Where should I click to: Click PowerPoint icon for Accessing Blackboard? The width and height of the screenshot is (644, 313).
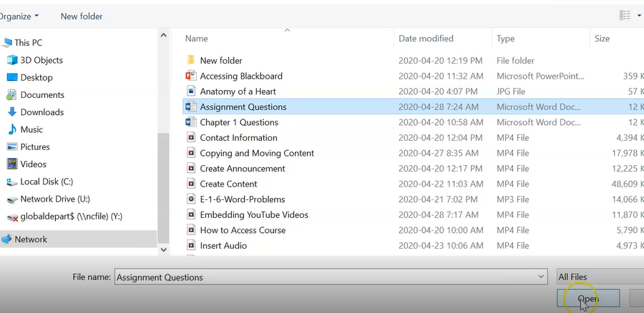(x=190, y=76)
